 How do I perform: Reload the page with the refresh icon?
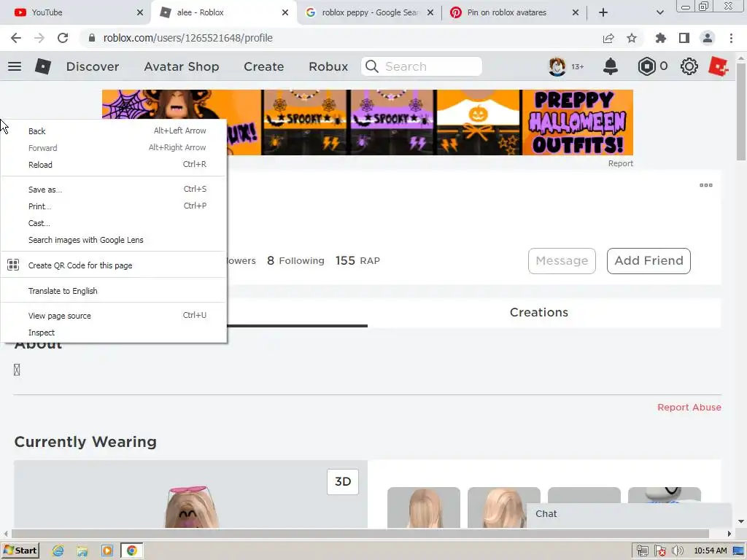click(63, 38)
